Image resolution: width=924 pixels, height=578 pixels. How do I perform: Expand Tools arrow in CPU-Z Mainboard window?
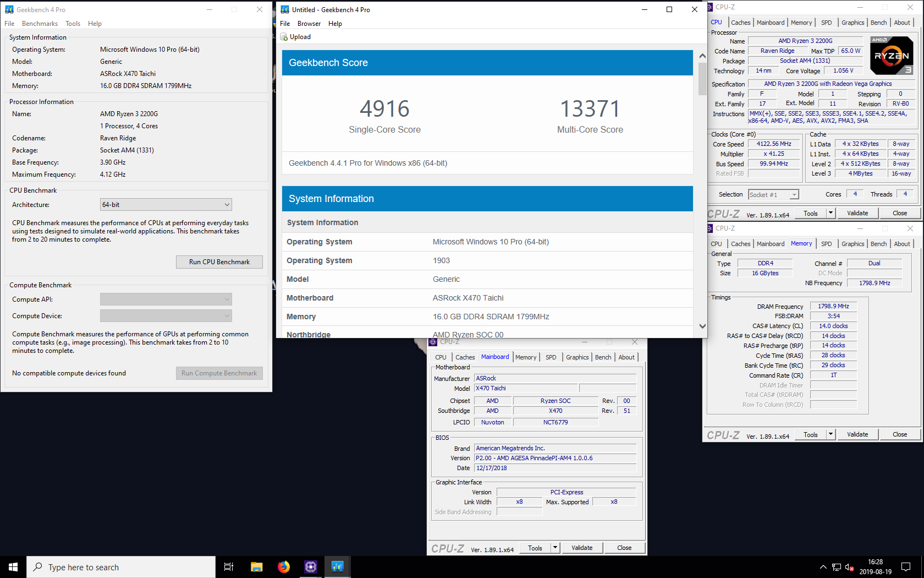click(x=555, y=548)
